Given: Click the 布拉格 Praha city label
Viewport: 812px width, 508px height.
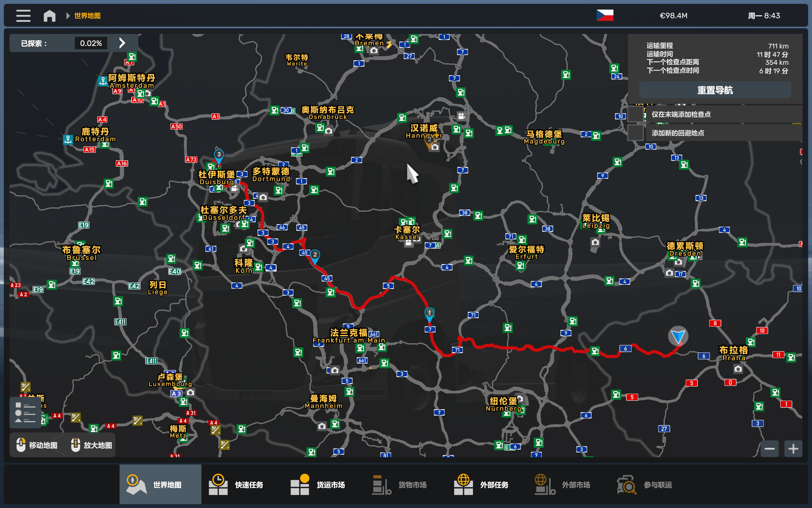Looking at the screenshot, I should (x=733, y=353).
